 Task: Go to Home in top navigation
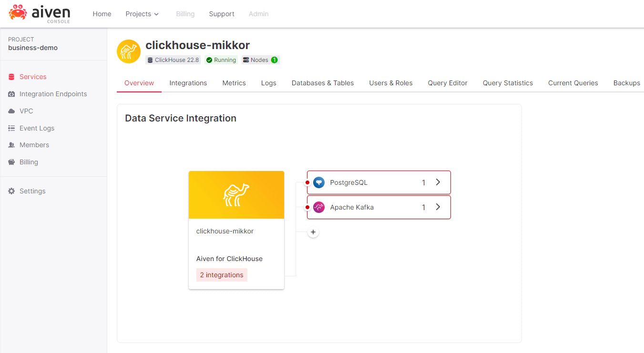[102, 14]
